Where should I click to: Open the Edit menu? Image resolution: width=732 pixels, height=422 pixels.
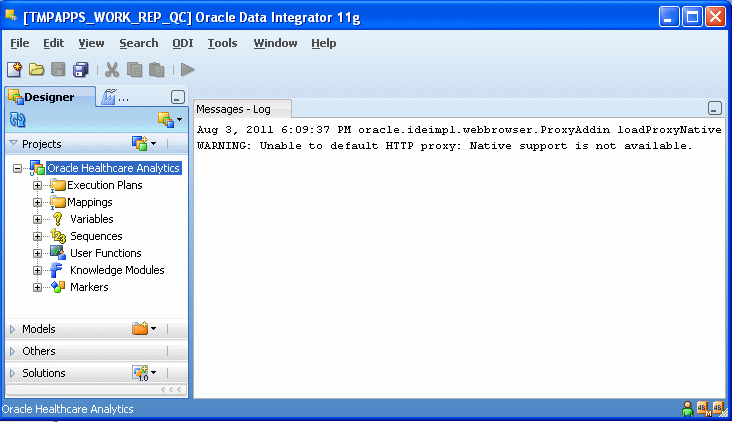[x=54, y=43]
